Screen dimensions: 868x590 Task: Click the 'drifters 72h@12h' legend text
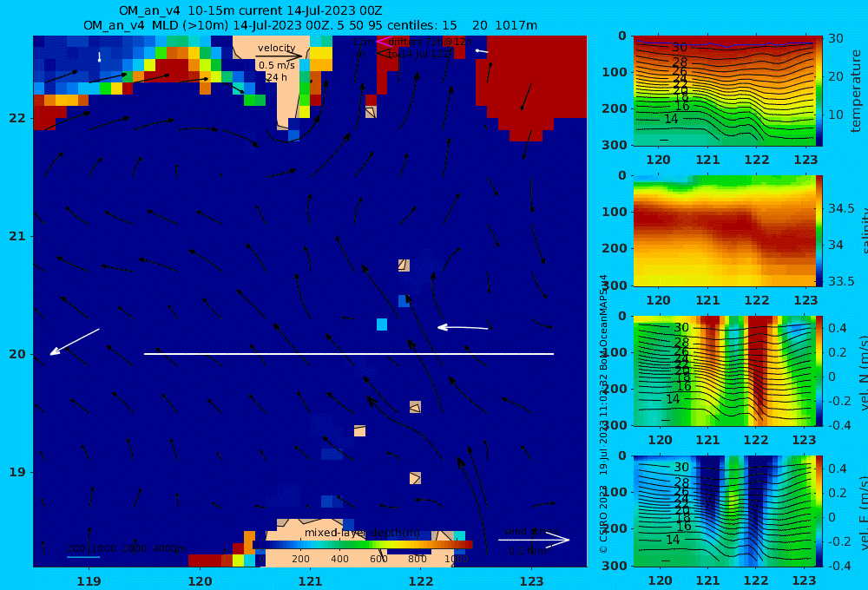click(431, 42)
